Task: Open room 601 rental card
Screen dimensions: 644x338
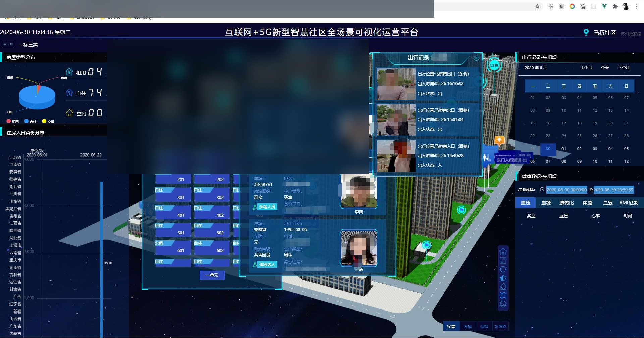Action: click(173, 247)
